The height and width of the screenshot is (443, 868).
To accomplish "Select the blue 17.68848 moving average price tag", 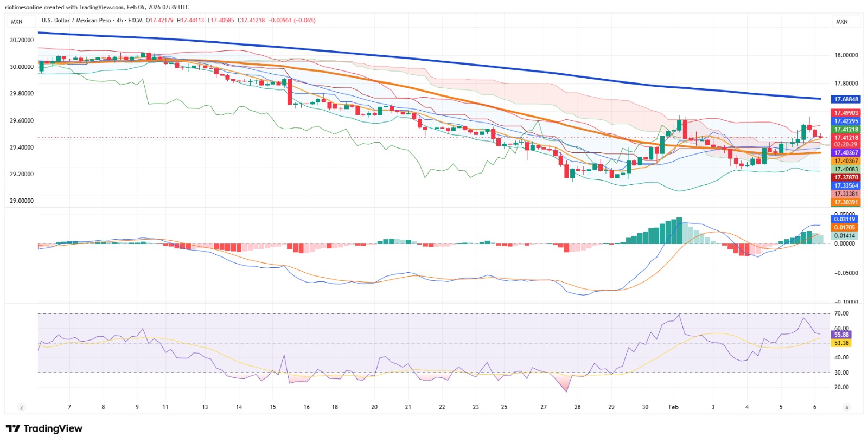I will tap(846, 99).
